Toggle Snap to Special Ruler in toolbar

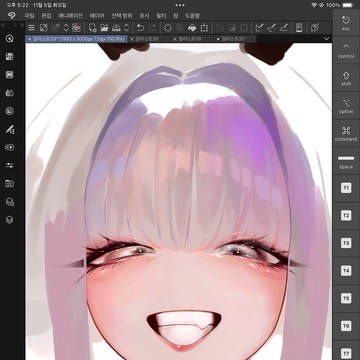click(x=272, y=28)
